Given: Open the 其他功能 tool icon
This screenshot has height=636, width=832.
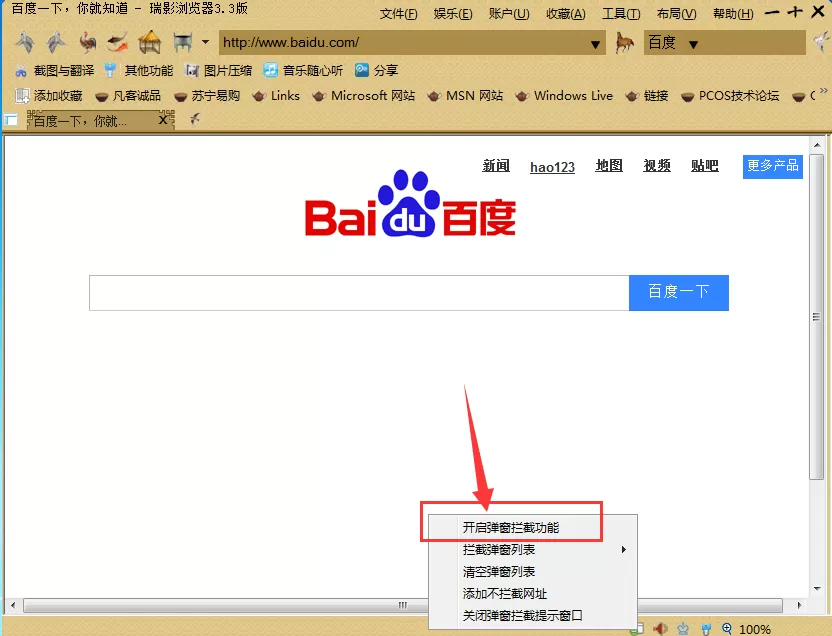Looking at the screenshot, I should tap(110, 70).
